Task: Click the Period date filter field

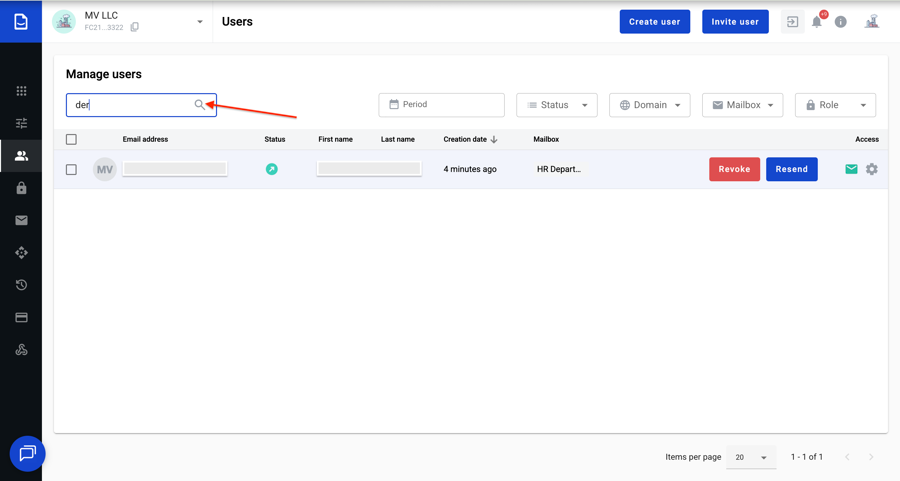Action: [x=441, y=105]
